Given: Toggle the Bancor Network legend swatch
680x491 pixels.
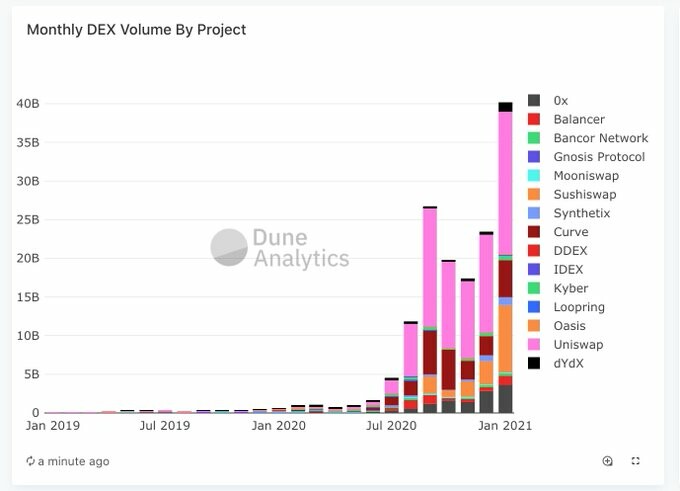Looking at the screenshot, I should tap(534, 138).
